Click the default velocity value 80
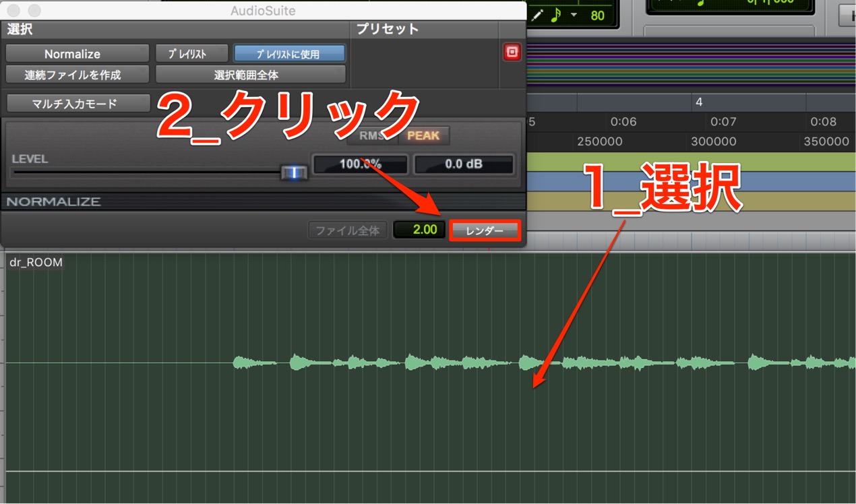Screen dimensions: 856x504 [x=597, y=15]
